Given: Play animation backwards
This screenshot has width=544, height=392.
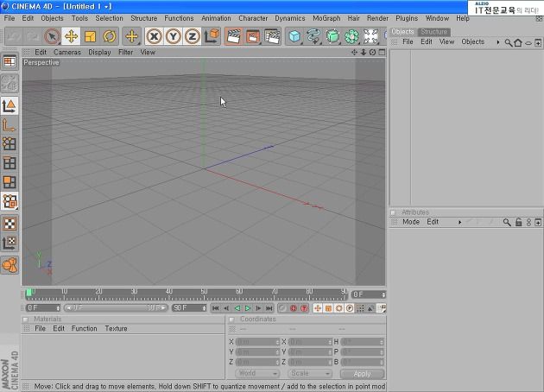Looking at the screenshot, I should (x=237, y=308).
